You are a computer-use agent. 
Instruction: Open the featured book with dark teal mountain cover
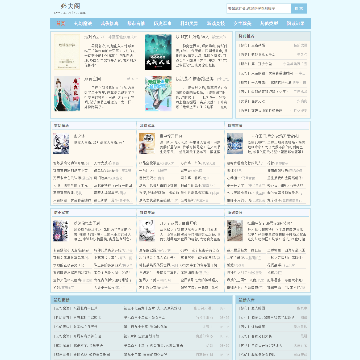point(158,52)
